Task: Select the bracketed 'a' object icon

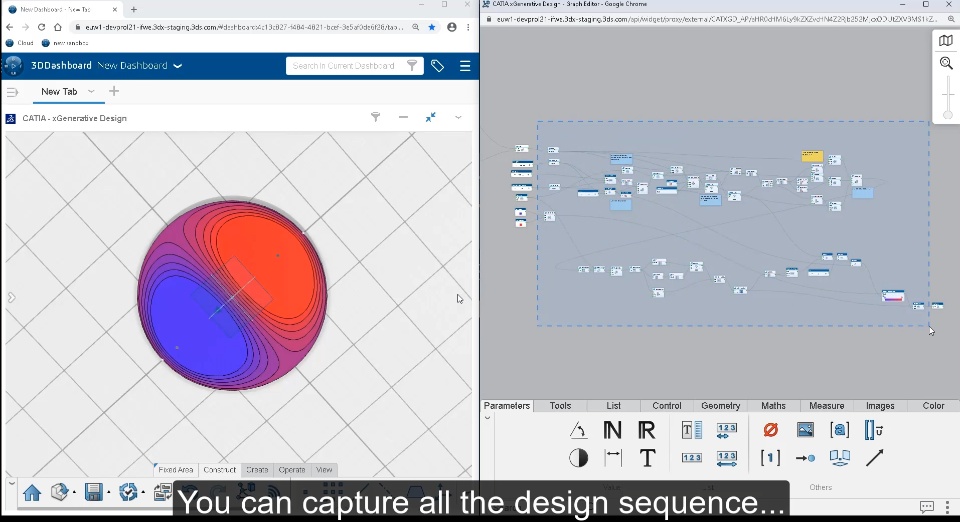Action: point(839,430)
